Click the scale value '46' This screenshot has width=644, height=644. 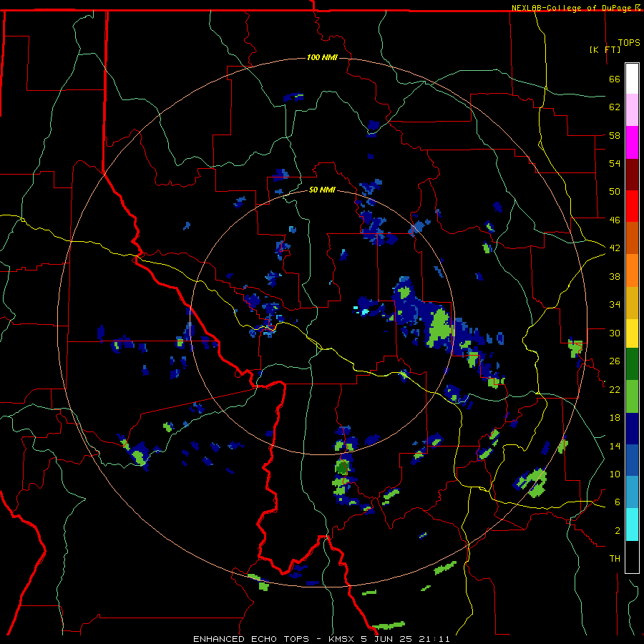pyautogui.click(x=615, y=220)
